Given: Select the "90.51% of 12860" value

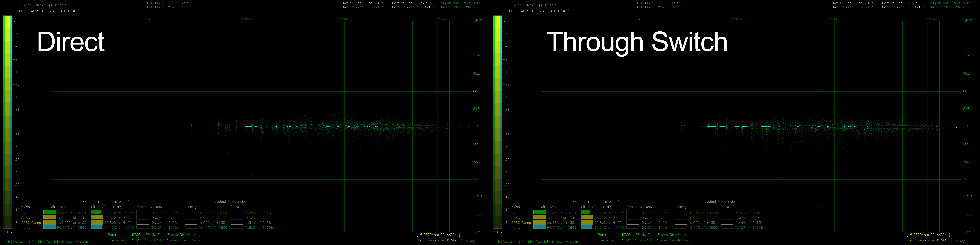Looking at the screenshot, I should 609,228.
